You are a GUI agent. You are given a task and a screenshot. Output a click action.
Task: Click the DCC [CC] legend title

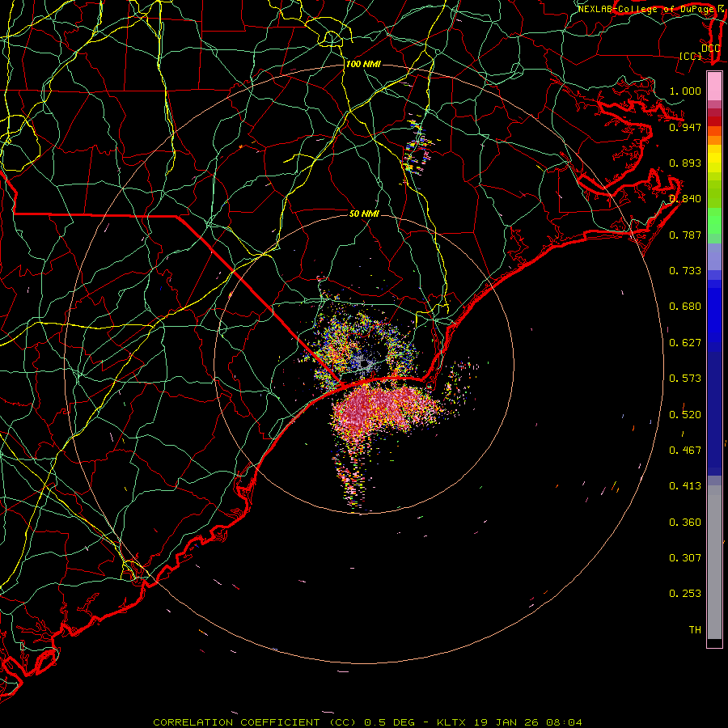coord(700,52)
